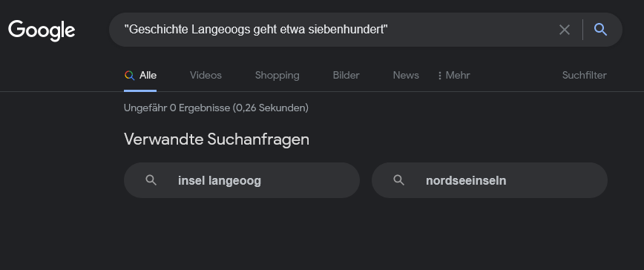Image resolution: width=644 pixels, height=270 pixels.
Task: Click the blue search magnifier button
Action: (x=600, y=30)
